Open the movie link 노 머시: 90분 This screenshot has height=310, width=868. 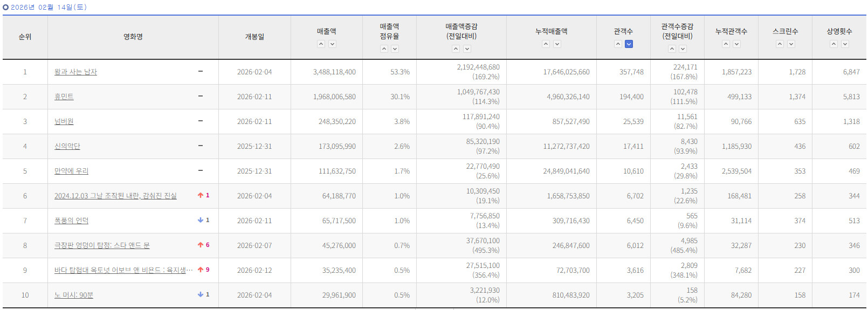point(74,295)
